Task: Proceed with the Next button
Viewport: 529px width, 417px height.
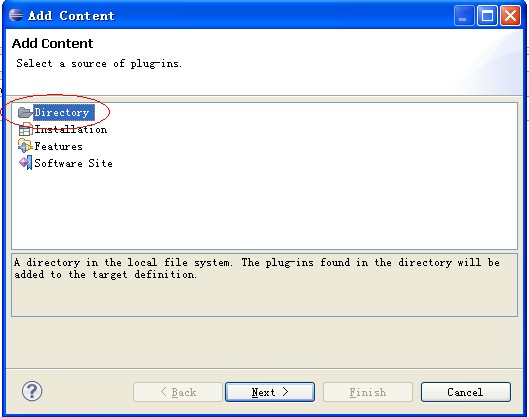Action: pos(270,392)
